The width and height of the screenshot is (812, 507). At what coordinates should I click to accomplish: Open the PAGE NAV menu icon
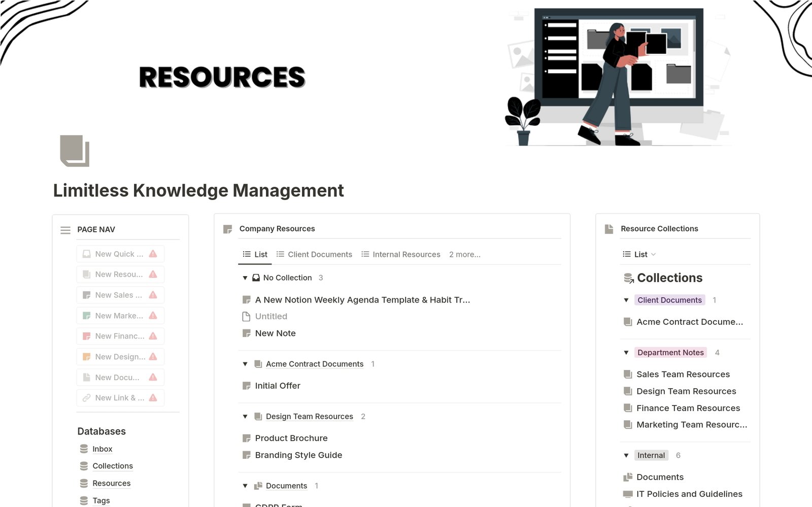coord(65,229)
